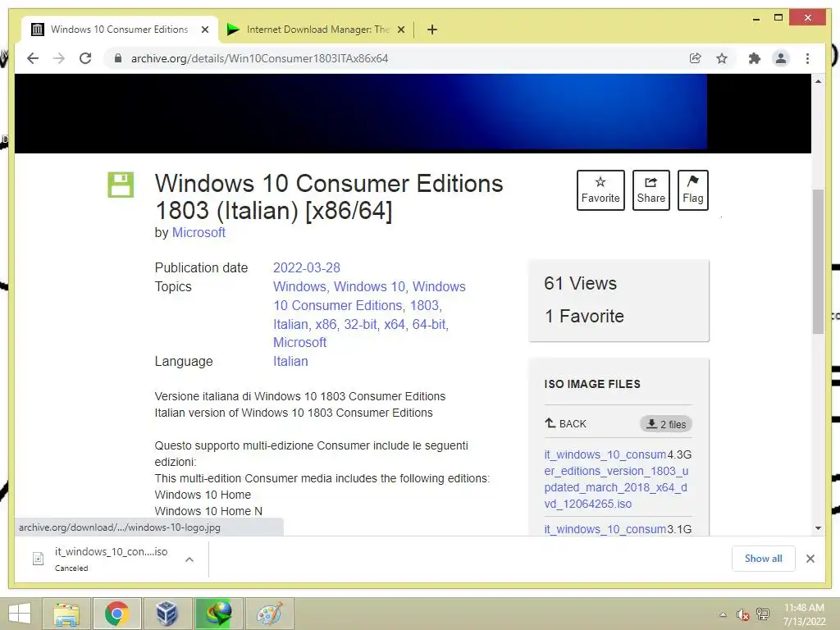840x630 pixels.
Task: Open the Windows 10 Consumer Editions topic link
Action: (369, 296)
